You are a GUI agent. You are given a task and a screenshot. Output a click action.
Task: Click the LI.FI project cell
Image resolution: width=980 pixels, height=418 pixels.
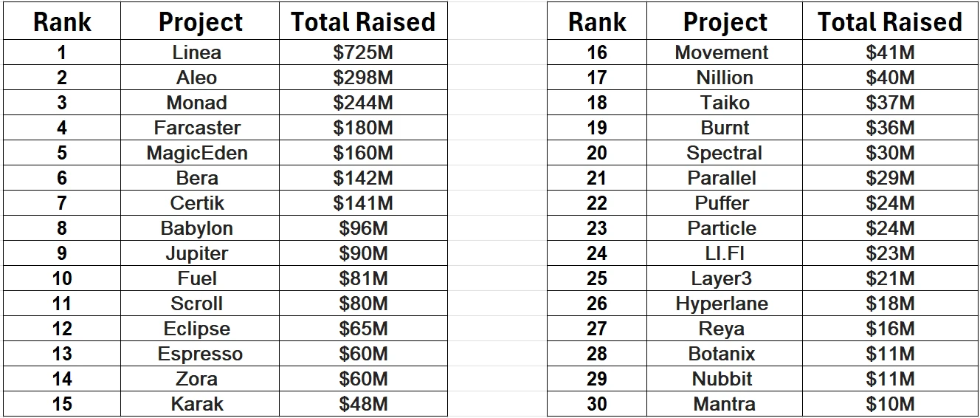point(725,254)
